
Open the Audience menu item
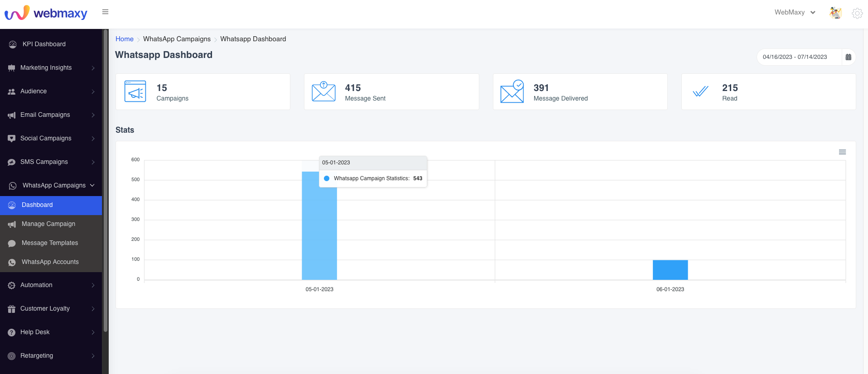pyautogui.click(x=51, y=91)
